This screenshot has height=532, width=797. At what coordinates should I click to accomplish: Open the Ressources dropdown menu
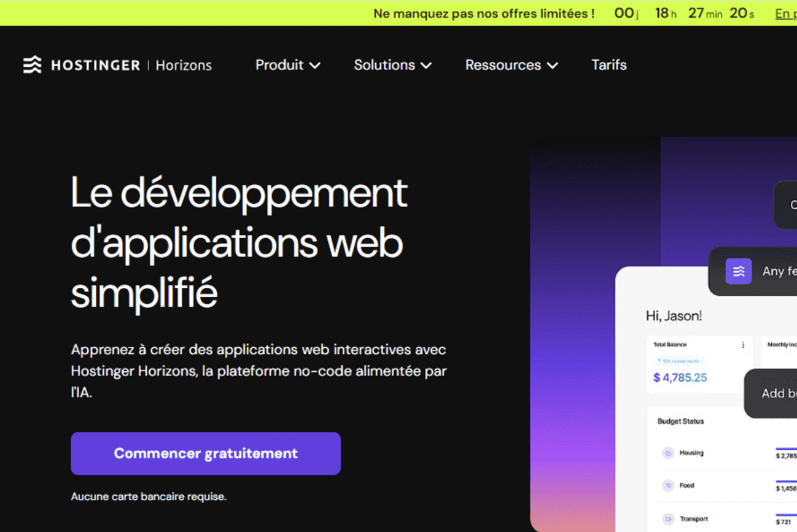point(511,65)
